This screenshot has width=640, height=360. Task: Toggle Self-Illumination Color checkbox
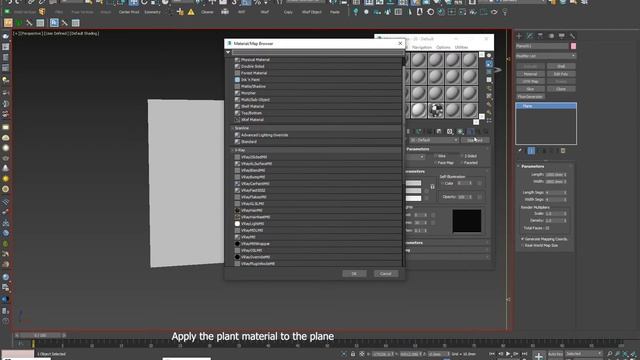pos(442,183)
